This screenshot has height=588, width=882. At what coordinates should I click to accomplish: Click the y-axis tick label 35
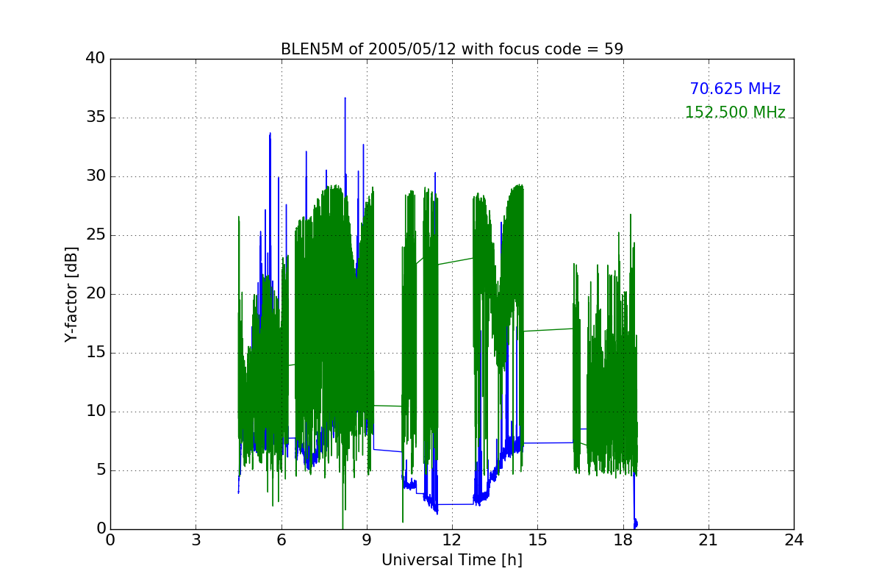click(x=96, y=118)
